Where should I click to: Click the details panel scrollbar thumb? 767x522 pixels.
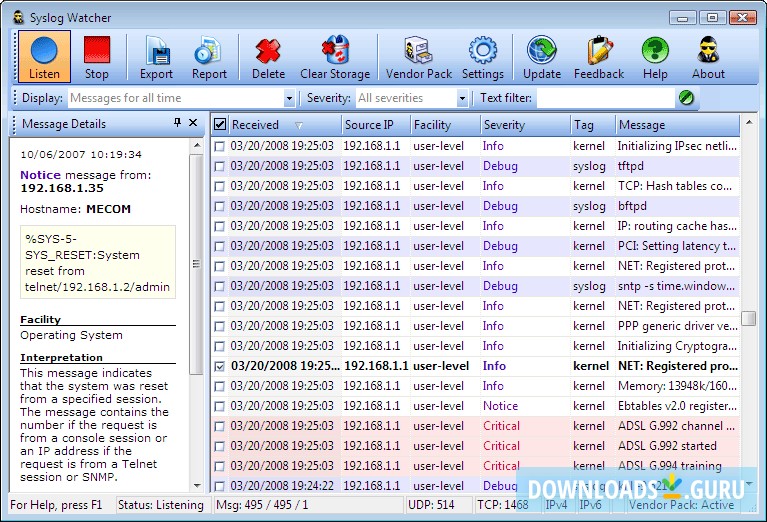pyautogui.click(x=197, y=264)
